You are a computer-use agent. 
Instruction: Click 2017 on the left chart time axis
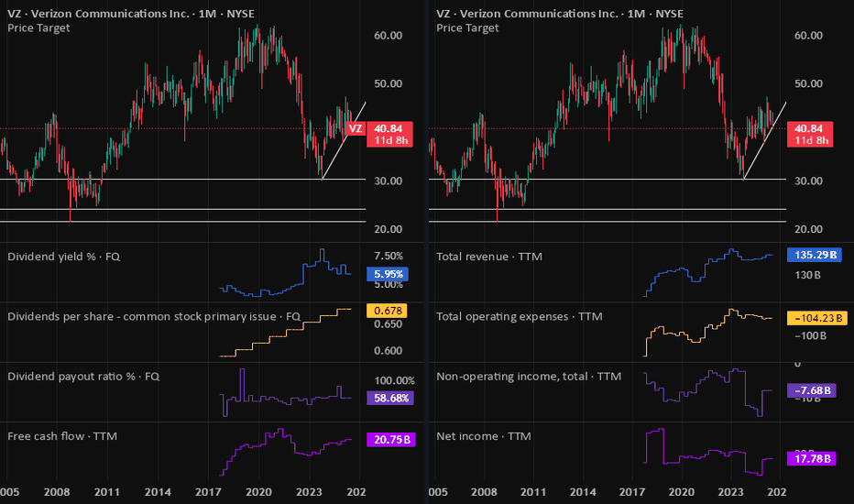coord(208,492)
